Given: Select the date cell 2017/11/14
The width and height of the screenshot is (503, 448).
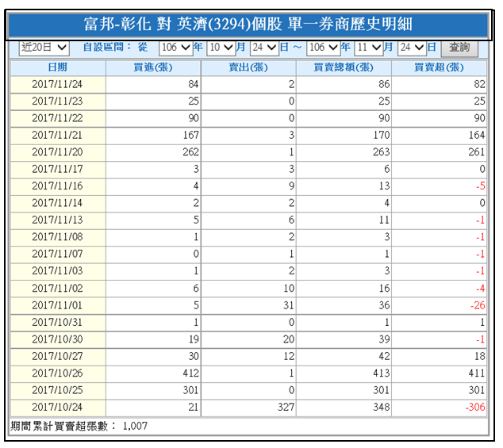Looking at the screenshot, I should [58, 203].
